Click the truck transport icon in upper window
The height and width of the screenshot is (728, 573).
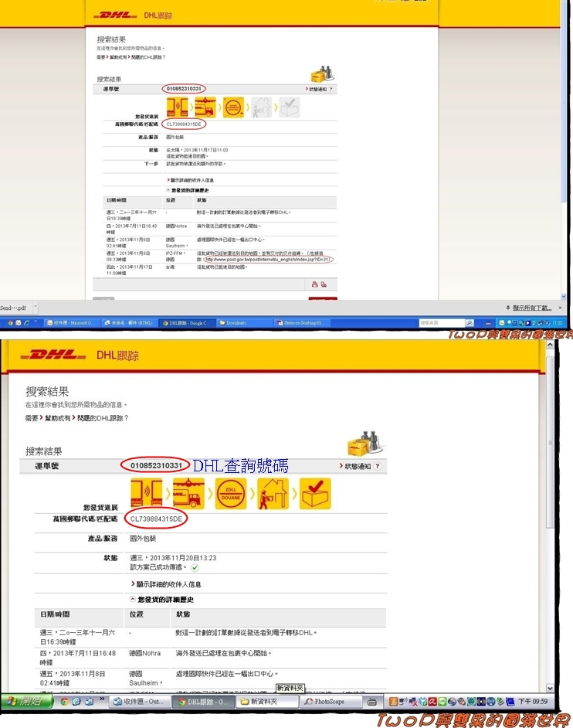(x=205, y=107)
